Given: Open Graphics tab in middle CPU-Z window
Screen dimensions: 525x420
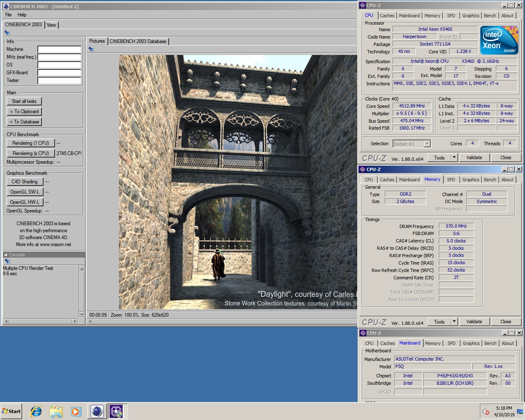Looking at the screenshot, I should 470,180.
